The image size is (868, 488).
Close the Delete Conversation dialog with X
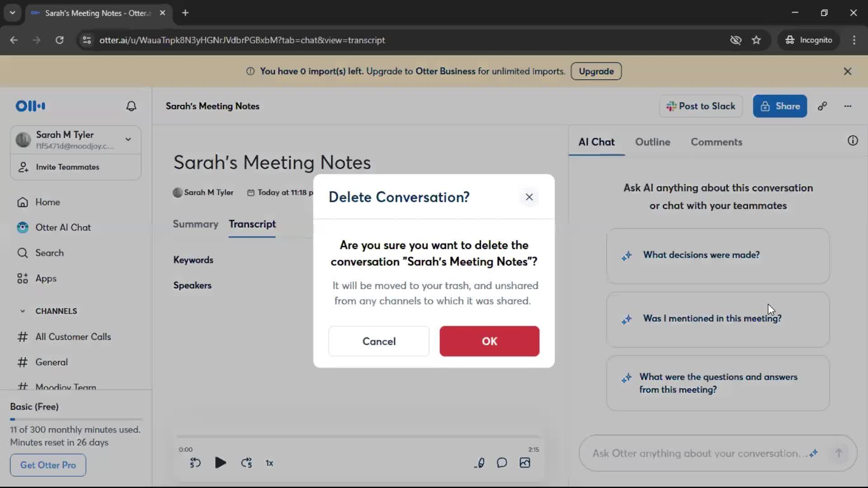529,197
